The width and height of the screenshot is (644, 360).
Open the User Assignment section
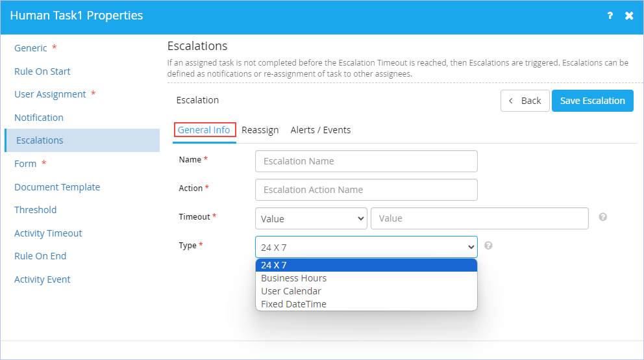point(50,94)
